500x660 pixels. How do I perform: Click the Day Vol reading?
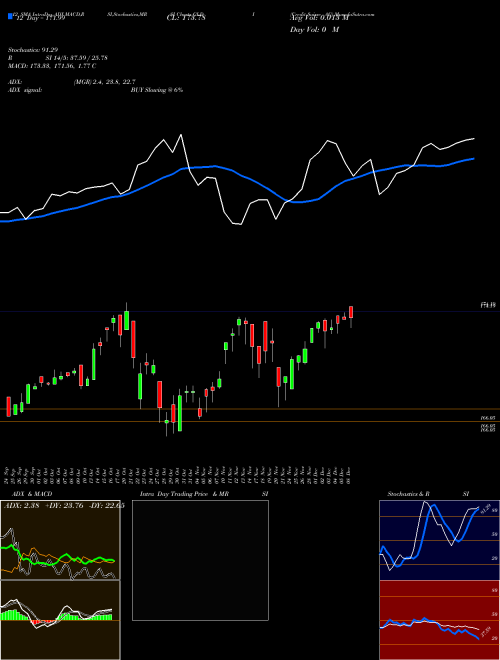[314, 30]
